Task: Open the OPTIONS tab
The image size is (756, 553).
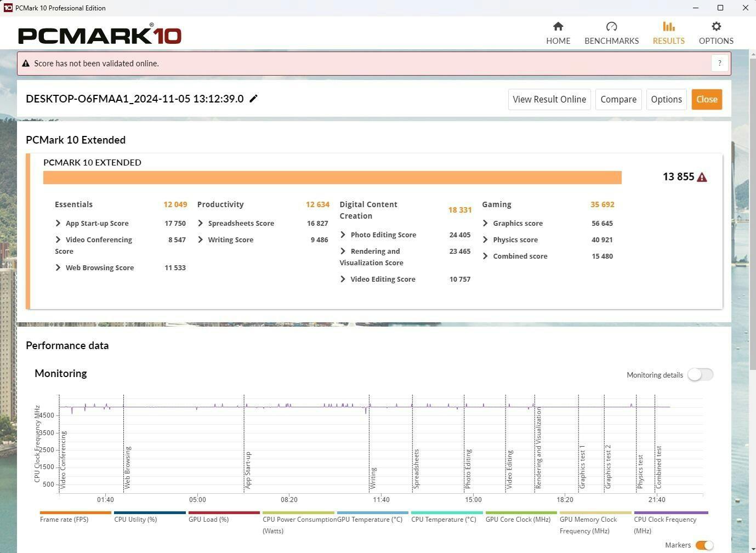Action: (x=716, y=33)
